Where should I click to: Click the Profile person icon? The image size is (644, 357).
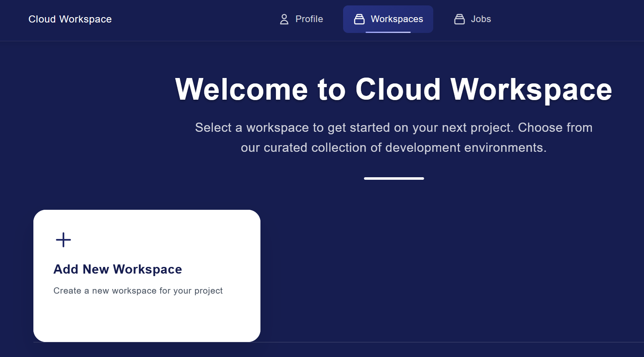click(x=284, y=19)
